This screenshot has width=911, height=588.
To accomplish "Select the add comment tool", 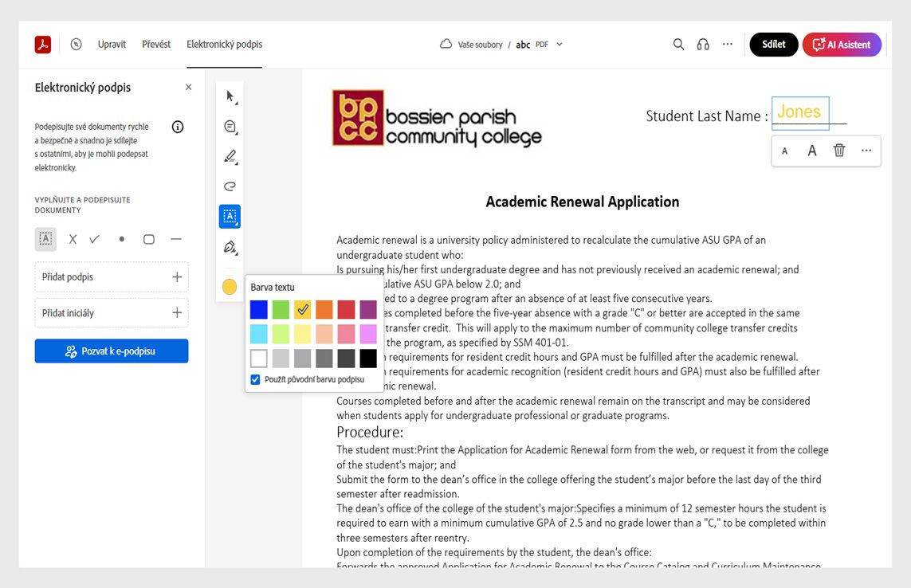I will [x=230, y=127].
